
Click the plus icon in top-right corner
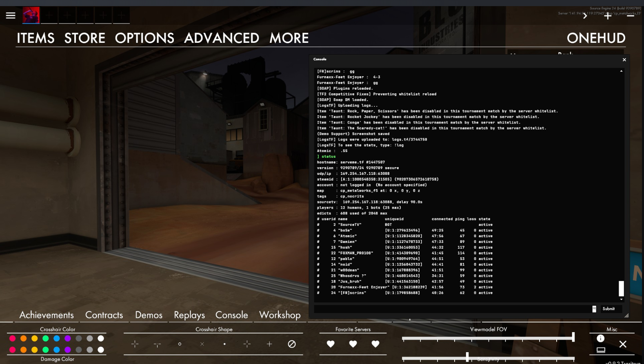608,16
